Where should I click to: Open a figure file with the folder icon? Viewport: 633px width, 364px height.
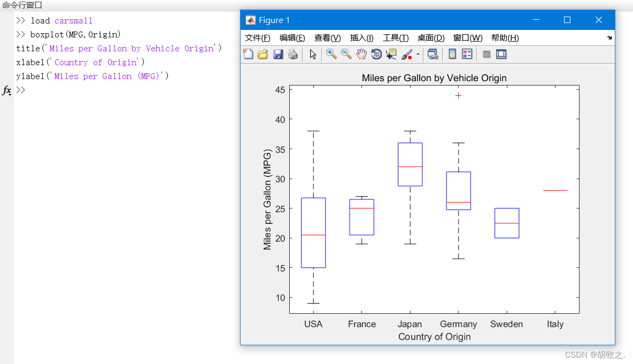click(263, 54)
